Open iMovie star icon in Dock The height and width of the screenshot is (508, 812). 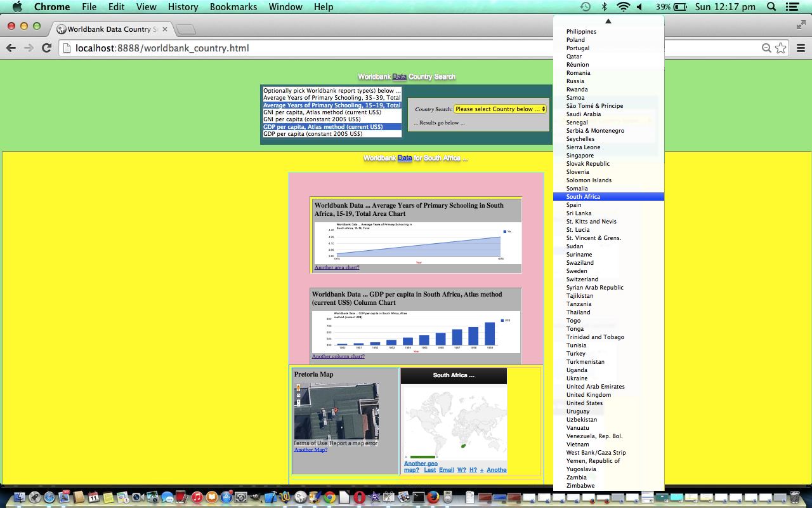coord(374,498)
